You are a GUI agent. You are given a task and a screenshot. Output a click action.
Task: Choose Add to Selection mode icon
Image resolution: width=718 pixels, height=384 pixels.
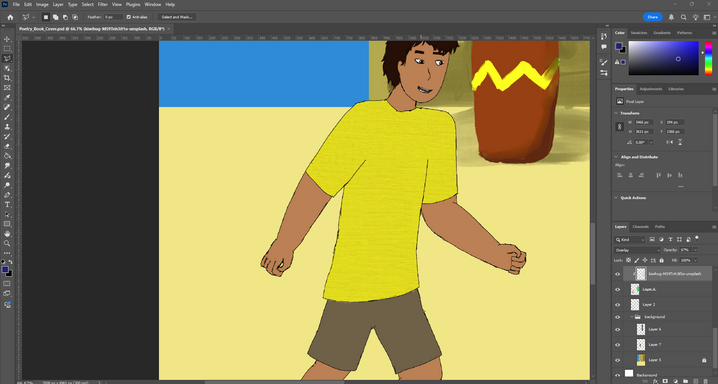(55, 17)
